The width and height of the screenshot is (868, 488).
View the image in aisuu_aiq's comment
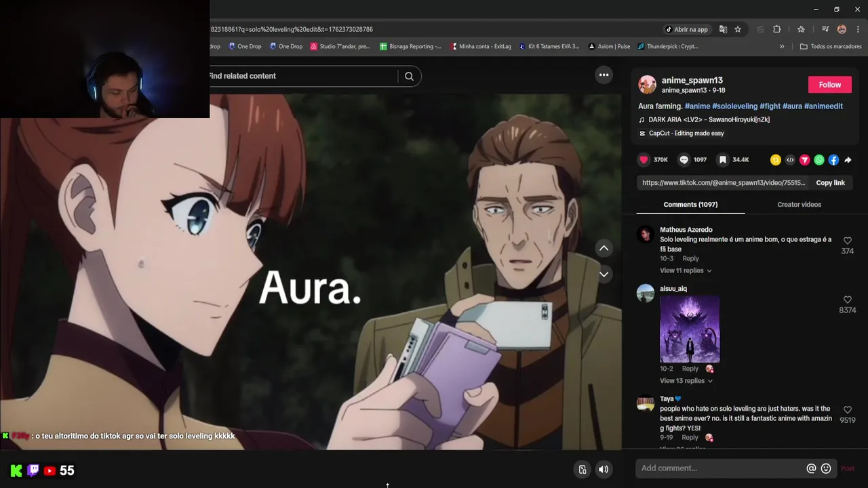coord(690,329)
